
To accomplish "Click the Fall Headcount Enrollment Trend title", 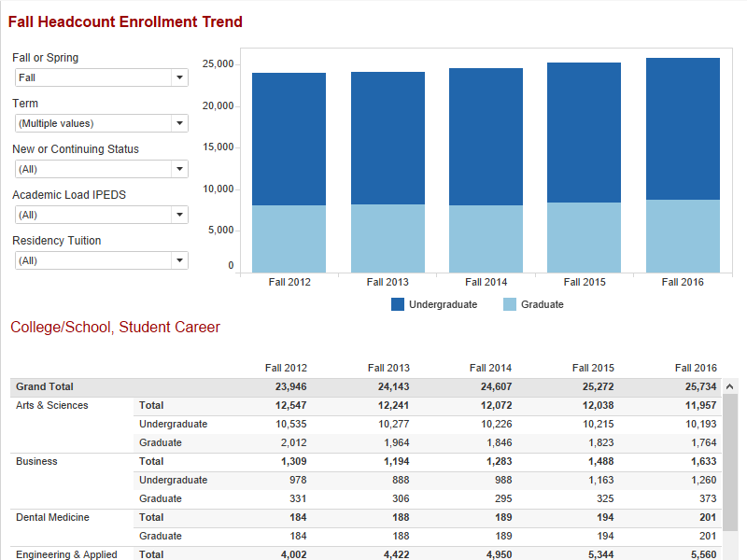I will point(125,21).
